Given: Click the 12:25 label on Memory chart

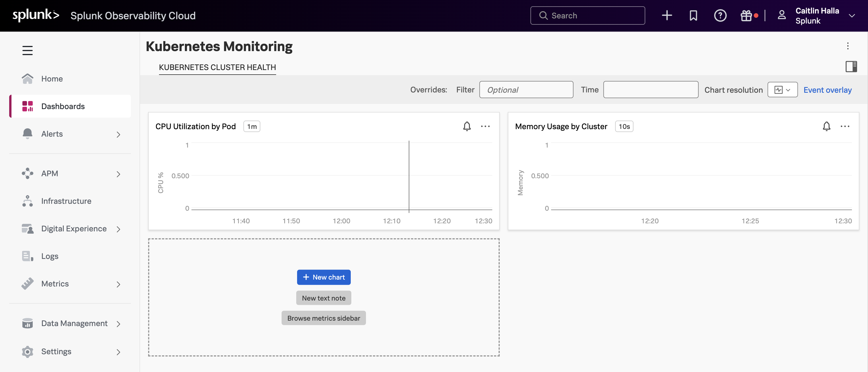Looking at the screenshot, I should click(750, 221).
